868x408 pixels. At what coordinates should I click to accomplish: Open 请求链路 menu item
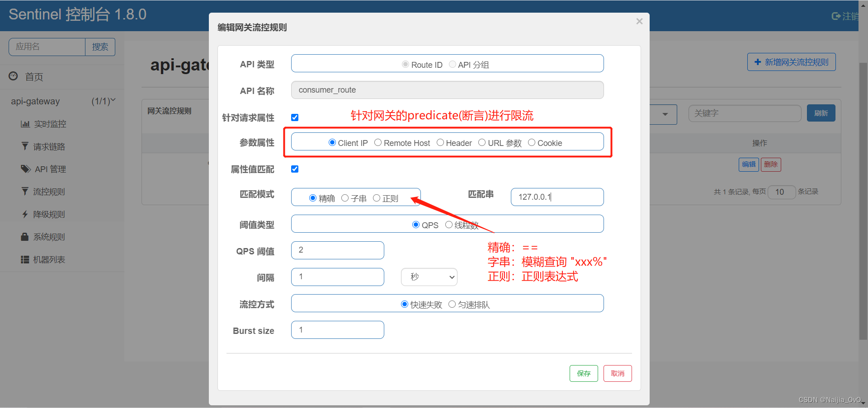tap(49, 146)
